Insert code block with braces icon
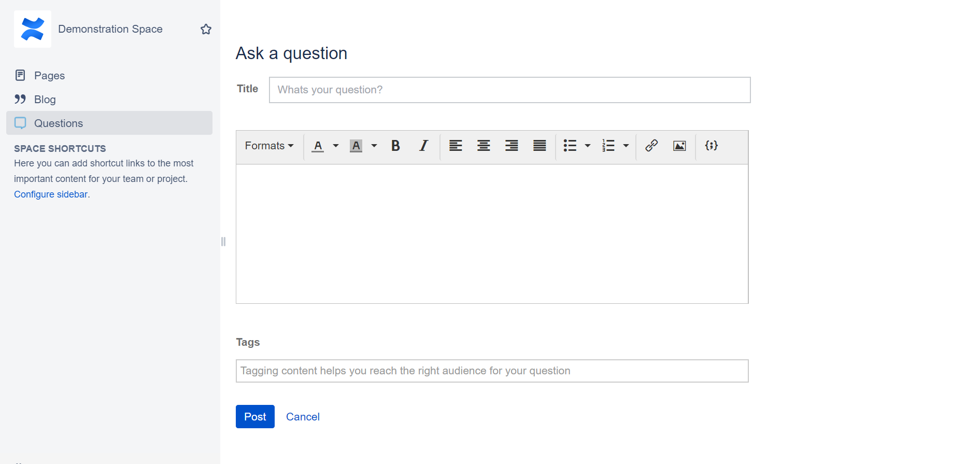The height and width of the screenshot is (464, 980). [x=712, y=146]
